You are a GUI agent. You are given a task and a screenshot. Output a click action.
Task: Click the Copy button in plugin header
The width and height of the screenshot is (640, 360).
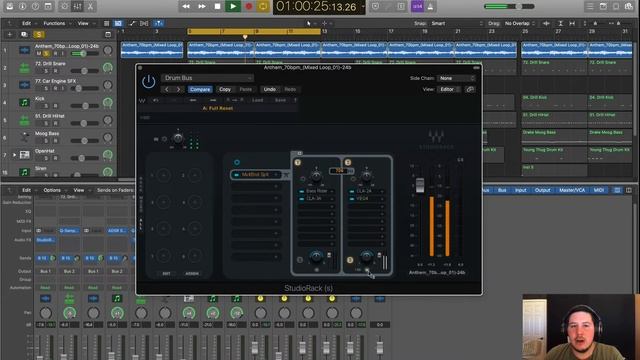(x=225, y=89)
